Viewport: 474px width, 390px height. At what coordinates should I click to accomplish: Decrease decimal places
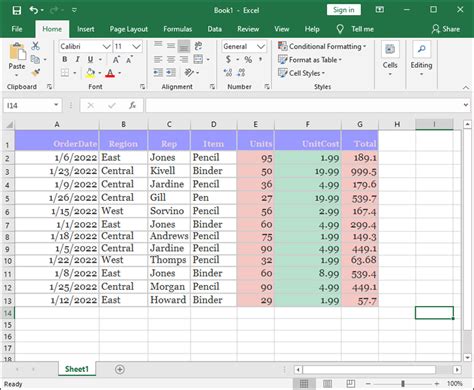[x=241, y=72]
